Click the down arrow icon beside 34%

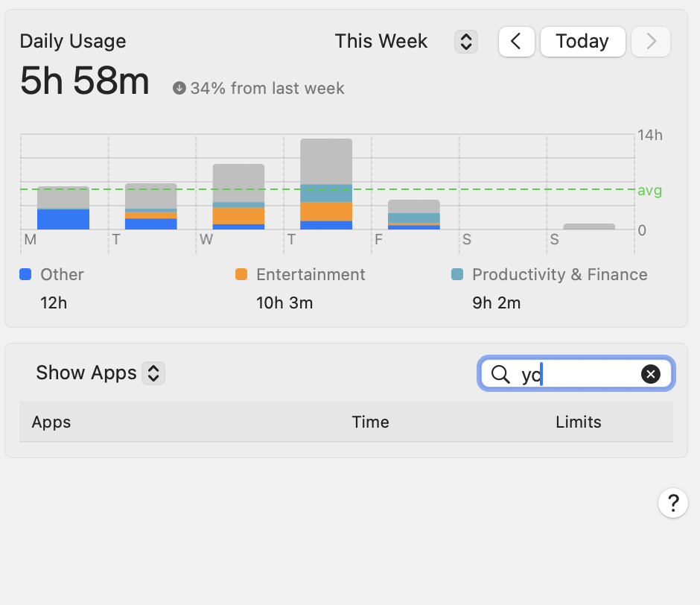179,89
